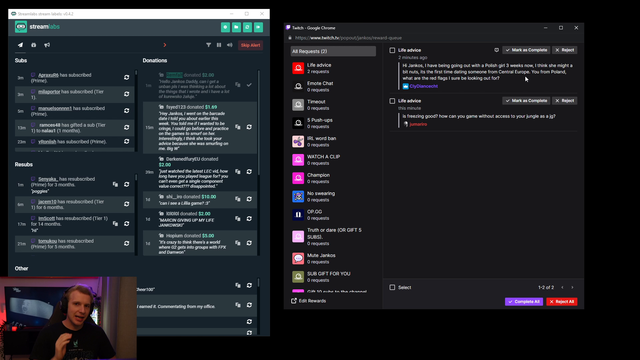Replay the Senyaka_ 3 months resub alert
The image size is (640, 360).
(127, 184)
